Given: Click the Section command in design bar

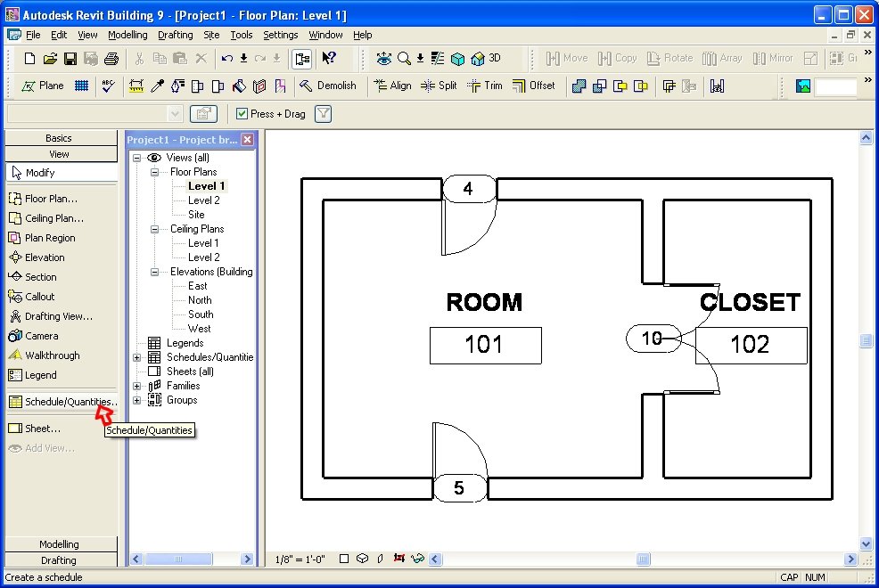Looking at the screenshot, I should (x=40, y=277).
